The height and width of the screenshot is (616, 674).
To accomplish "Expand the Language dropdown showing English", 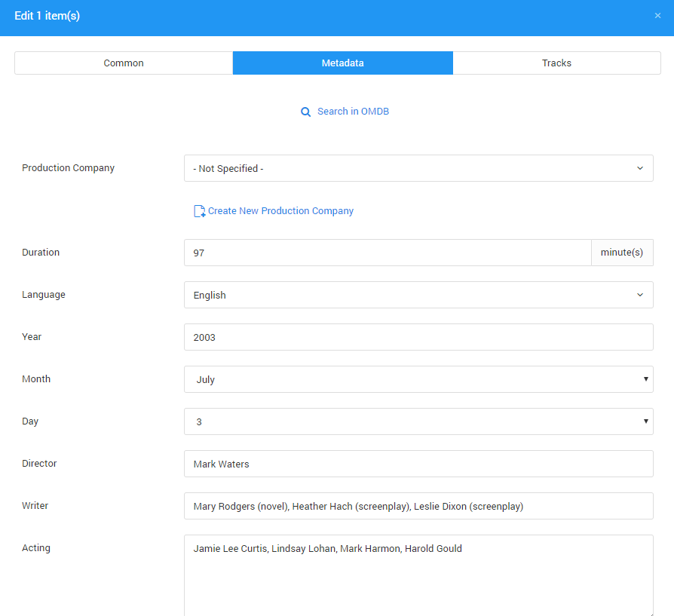I will (x=418, y=295).
